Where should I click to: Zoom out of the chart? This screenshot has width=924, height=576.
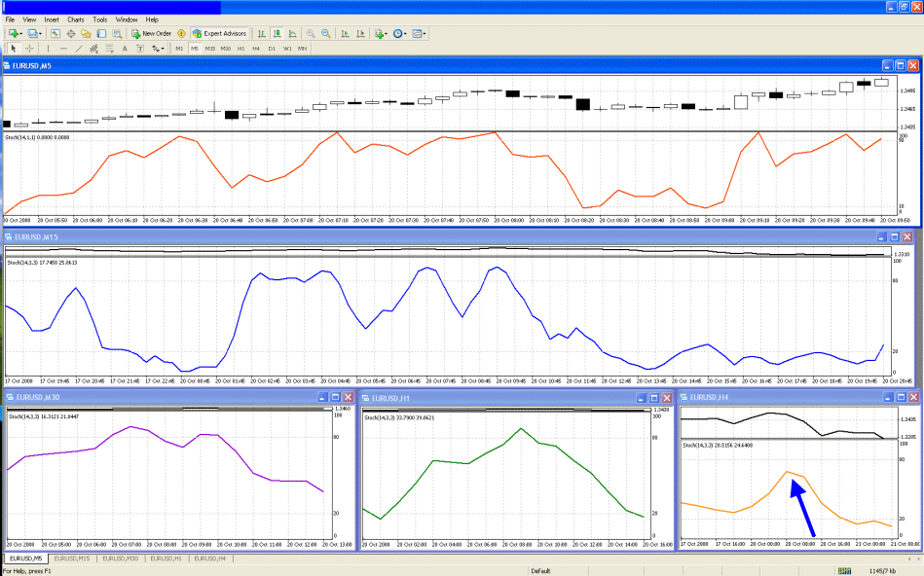pyautogui.click(x=325, y=34)
